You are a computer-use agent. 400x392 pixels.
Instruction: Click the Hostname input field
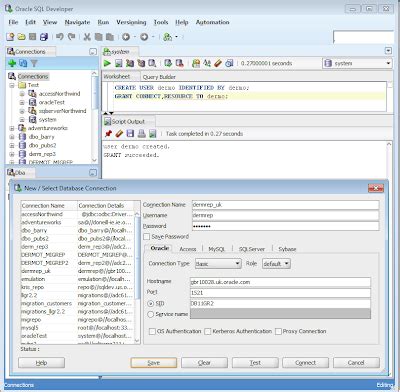tap(280, 282)
